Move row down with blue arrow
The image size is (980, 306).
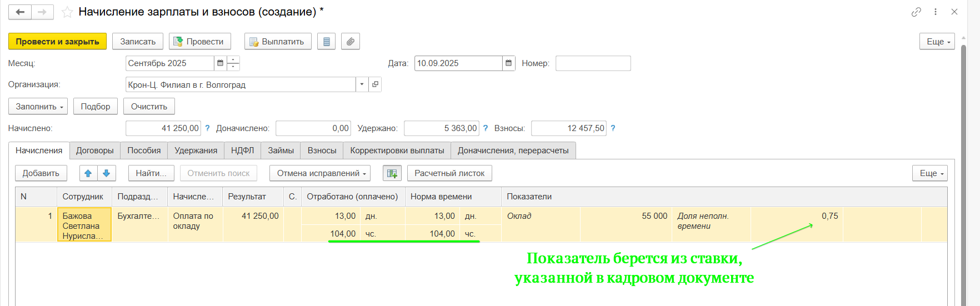pyautogui.click(x=106, y=173)
